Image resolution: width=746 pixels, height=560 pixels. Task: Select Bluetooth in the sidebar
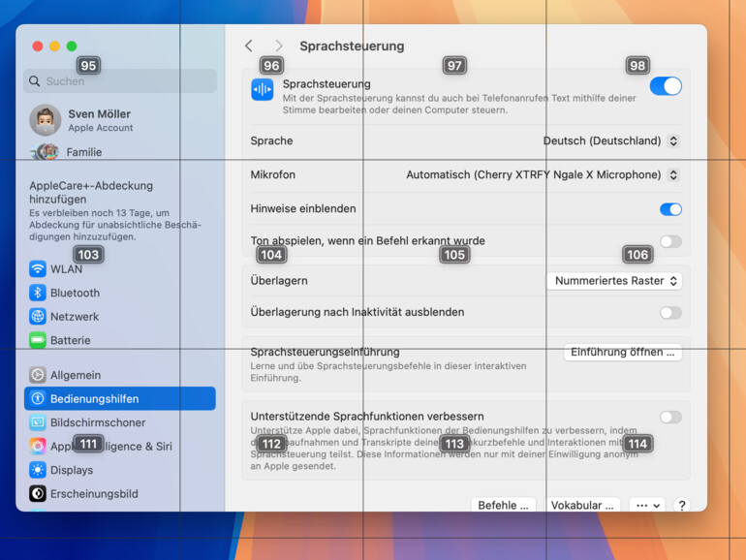[120, 293]
